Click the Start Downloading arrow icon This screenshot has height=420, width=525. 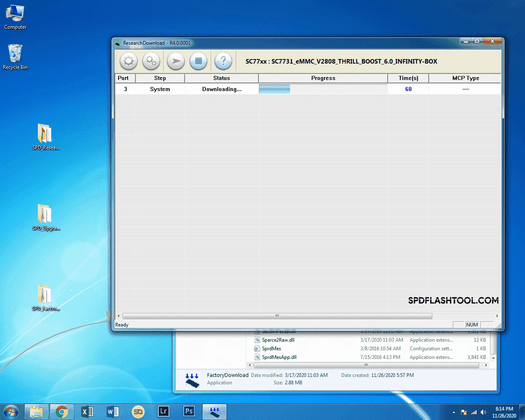(176, 62)
